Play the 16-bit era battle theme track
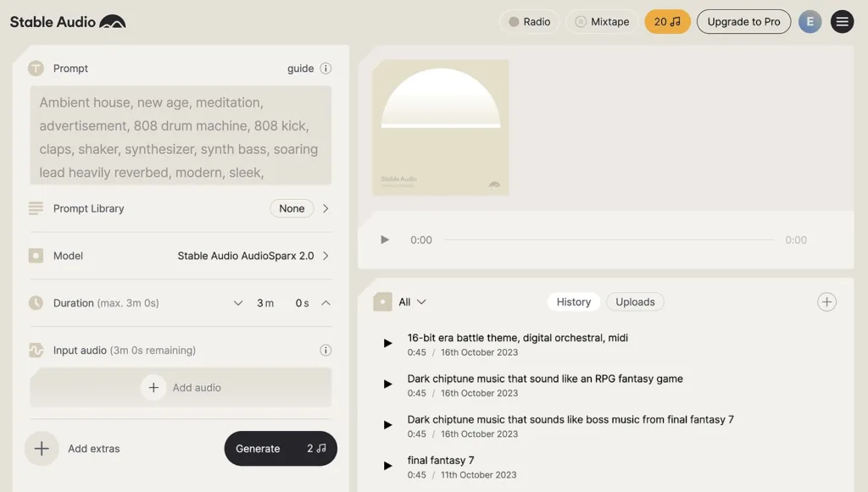This screenshot has height=492, width=868. 388,344
